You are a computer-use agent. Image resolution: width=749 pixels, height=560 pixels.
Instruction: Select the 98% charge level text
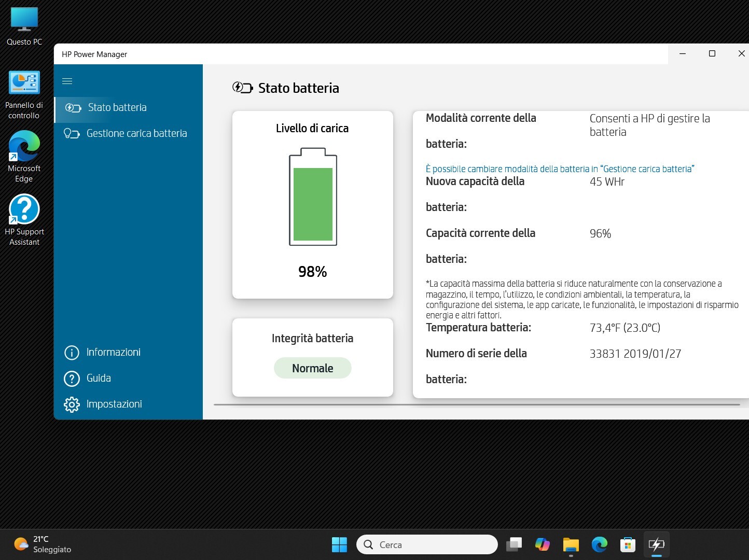point(313,272)
